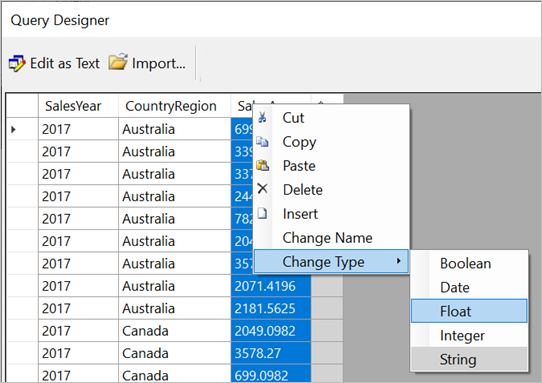Click Australia in first data row
Viewport: 542px width, 383px height.
pos(175,129)
